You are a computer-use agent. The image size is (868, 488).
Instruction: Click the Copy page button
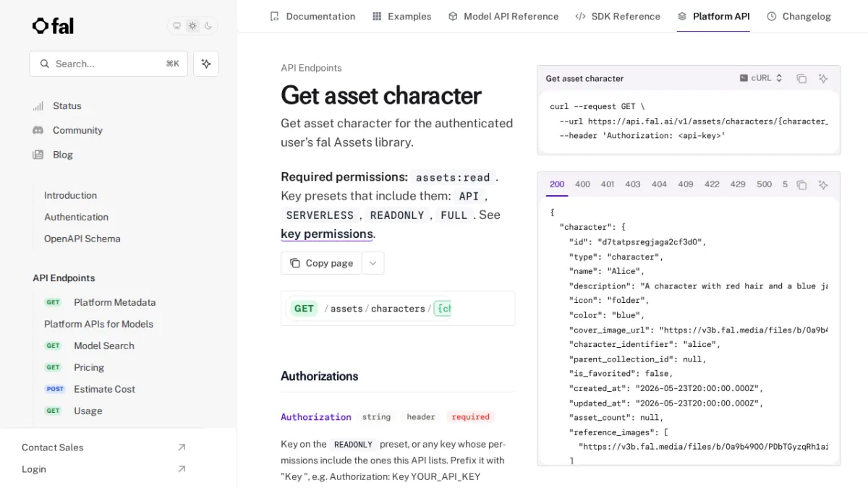(321, 263)
